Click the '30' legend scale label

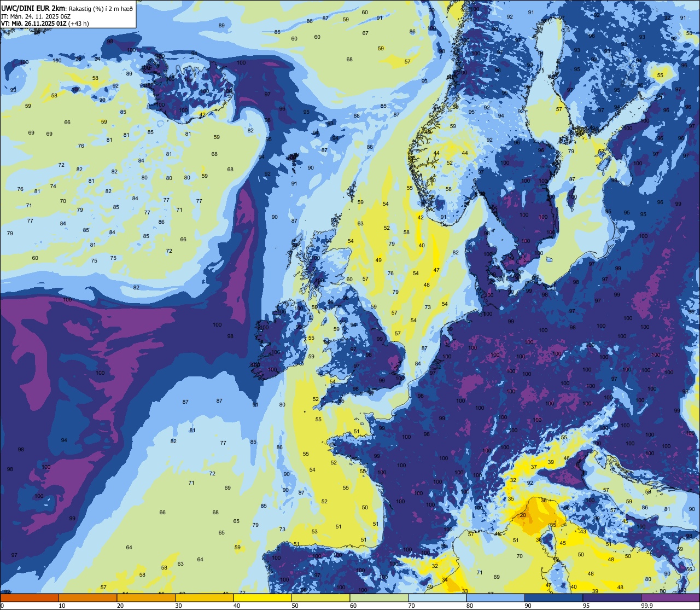coord(178,606)
